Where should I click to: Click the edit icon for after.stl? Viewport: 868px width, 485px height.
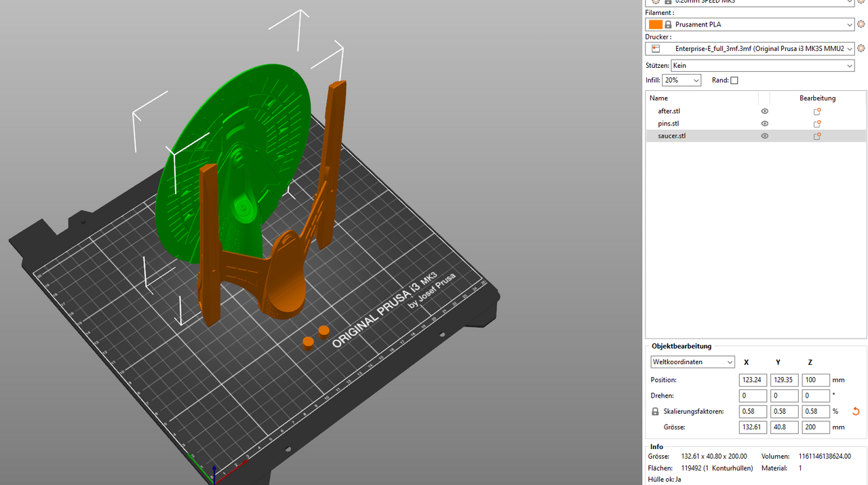pyautogui.click(x=817, y=111)
